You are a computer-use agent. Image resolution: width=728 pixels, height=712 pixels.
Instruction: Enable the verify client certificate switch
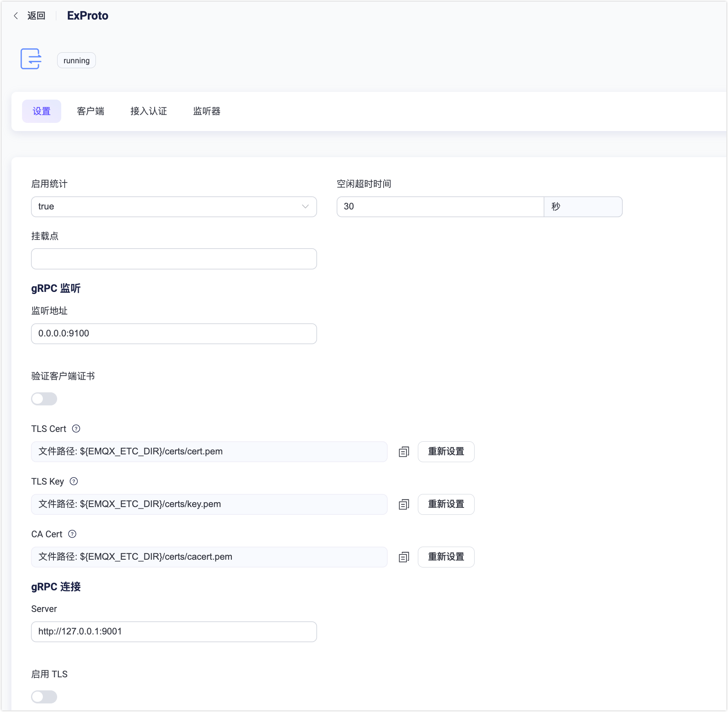(x=44, y=399)
